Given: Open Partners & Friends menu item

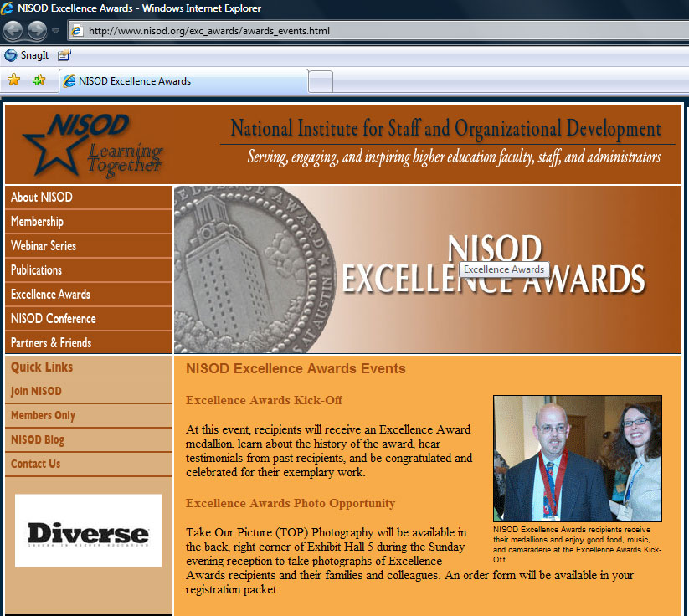Looking at the screenshot, I should 89,342.
